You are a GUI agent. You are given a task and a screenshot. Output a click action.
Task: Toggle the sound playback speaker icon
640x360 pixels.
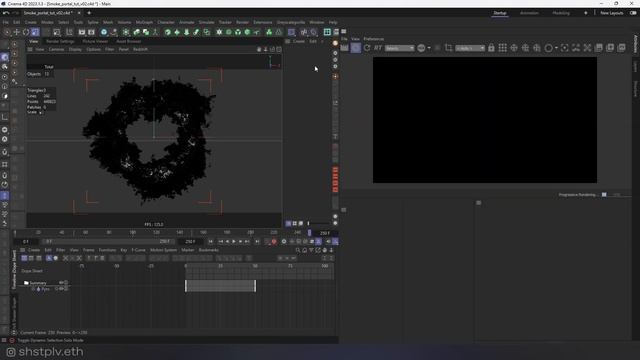tap(328, 242)
